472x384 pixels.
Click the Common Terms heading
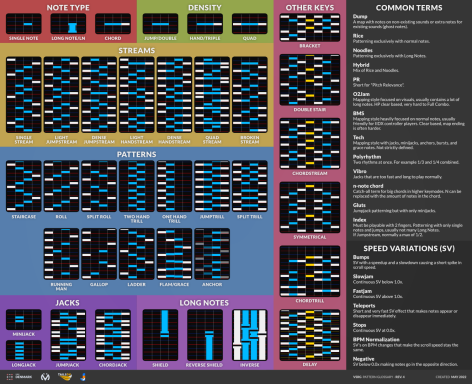(409, 8)
